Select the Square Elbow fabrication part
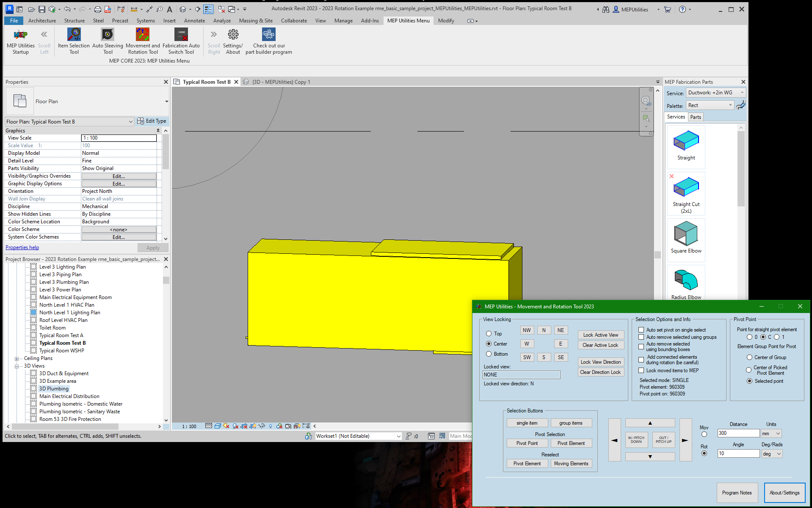 pos(686,235)
